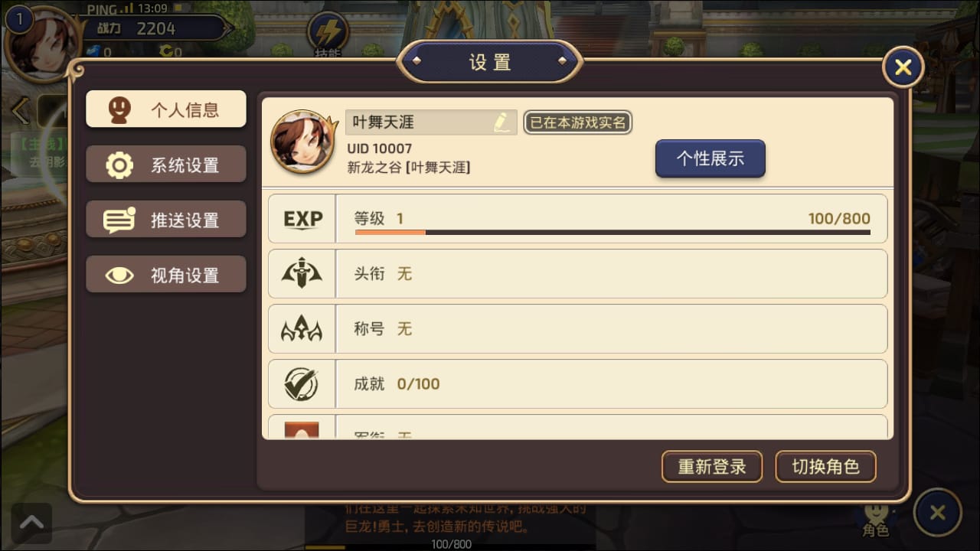This screenshot has height=551, width=980.
Task: Click the 头衔 rank emblem icon
Action: (x=302, y=274)
